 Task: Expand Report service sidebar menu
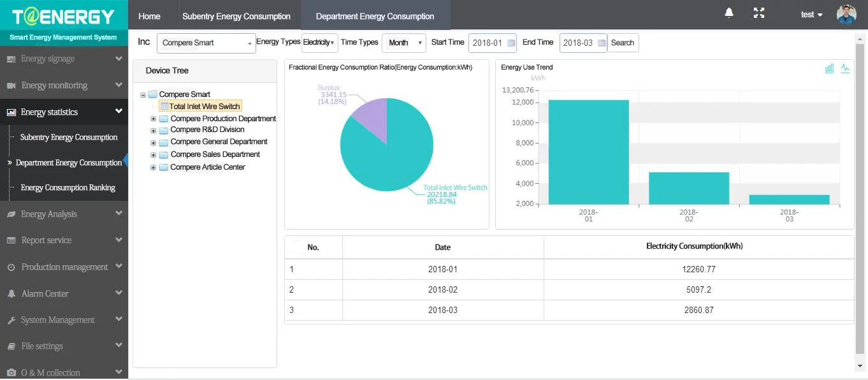(x=64, y=240)
